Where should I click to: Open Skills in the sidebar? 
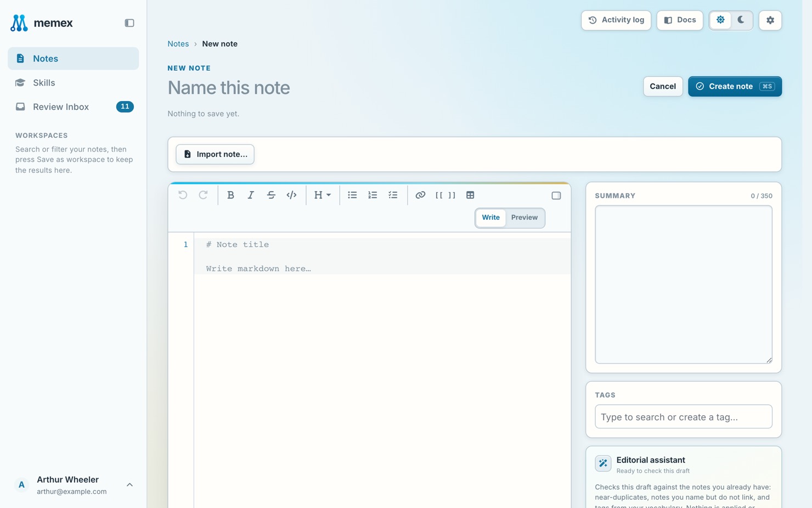pyautogui.click(x=73, y=82)
